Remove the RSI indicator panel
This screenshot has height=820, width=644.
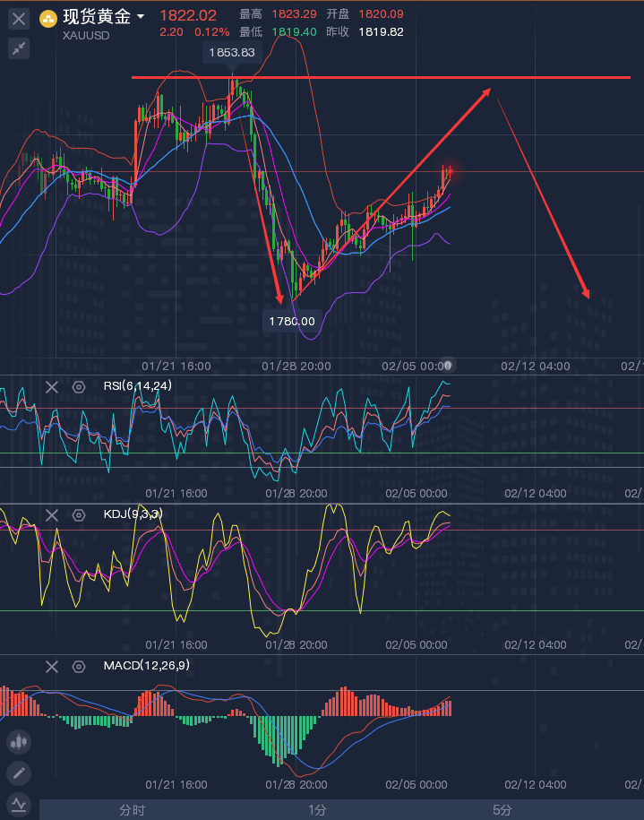(x=52, y=386)
